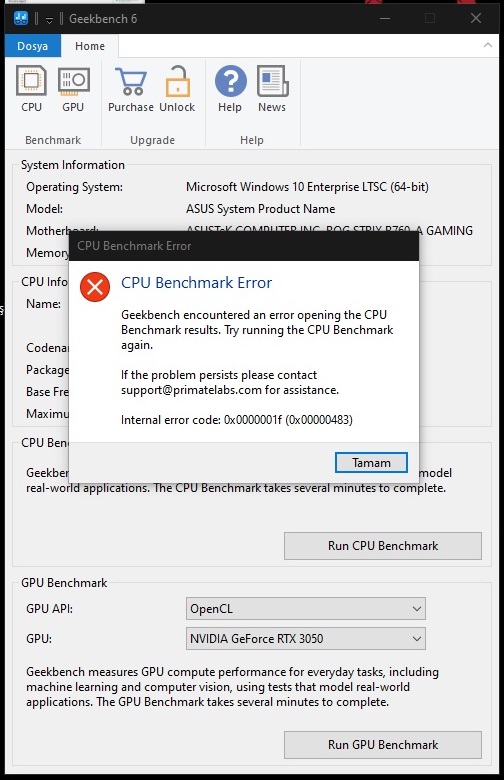Open the quick access toolbar dropdown arrow
The width and height of the screenshot is (504, 780).
coord(49,20)
